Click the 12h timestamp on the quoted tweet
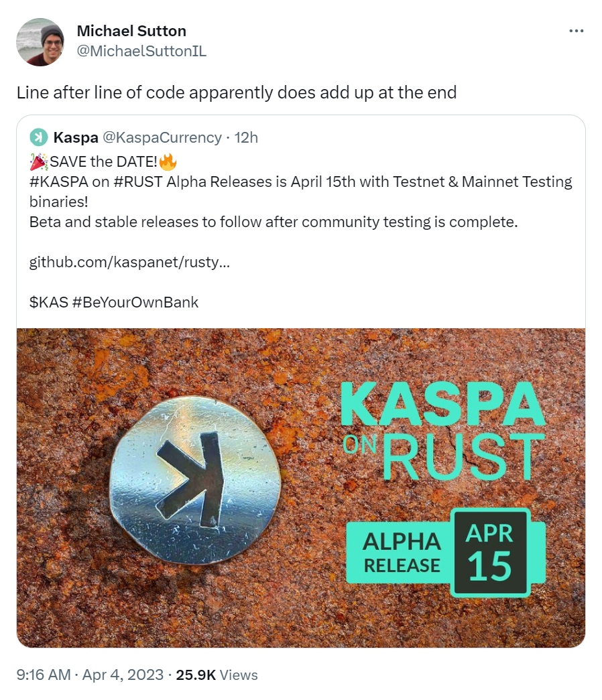Viewport: 602px width, 700px height. coord(249,137)
